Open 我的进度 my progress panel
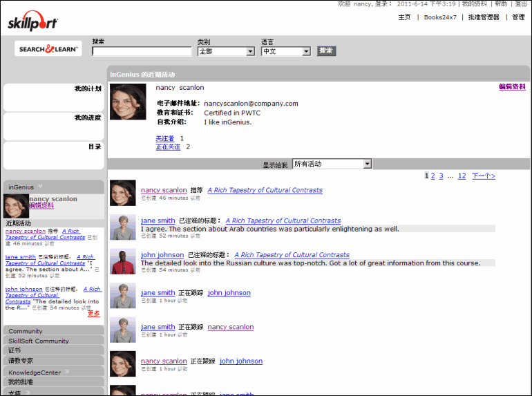This screenshot has width=532, height=396. [54, 126]
